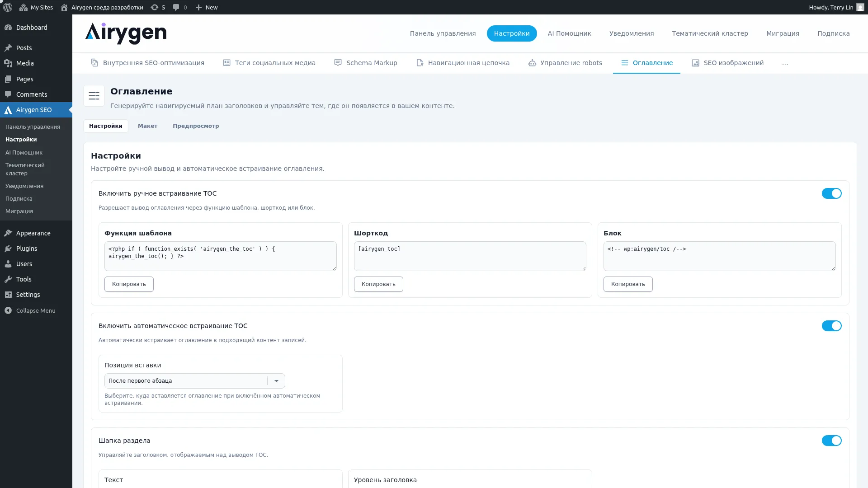The height and width of the screenshot is (488, 868).
Task: Switch to Предпросмотр sub-tab
Action: point(196,126)
